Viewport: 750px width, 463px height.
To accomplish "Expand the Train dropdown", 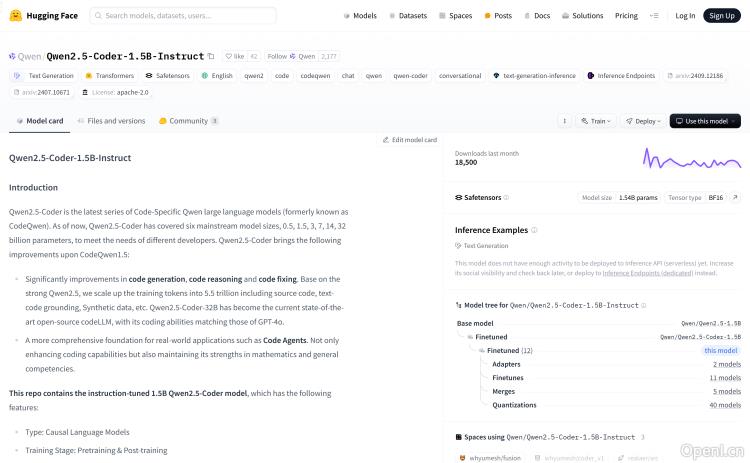I will pos(597,121).
